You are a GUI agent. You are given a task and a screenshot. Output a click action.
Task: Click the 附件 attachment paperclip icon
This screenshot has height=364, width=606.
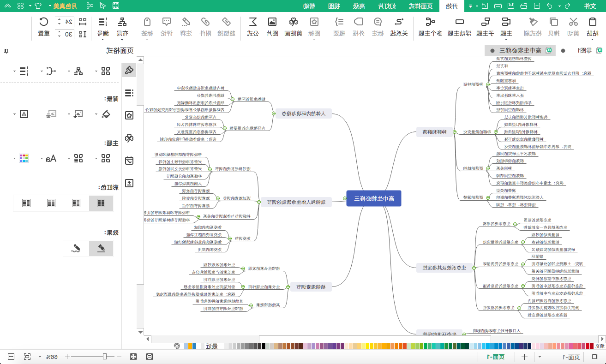pos(205,22)
